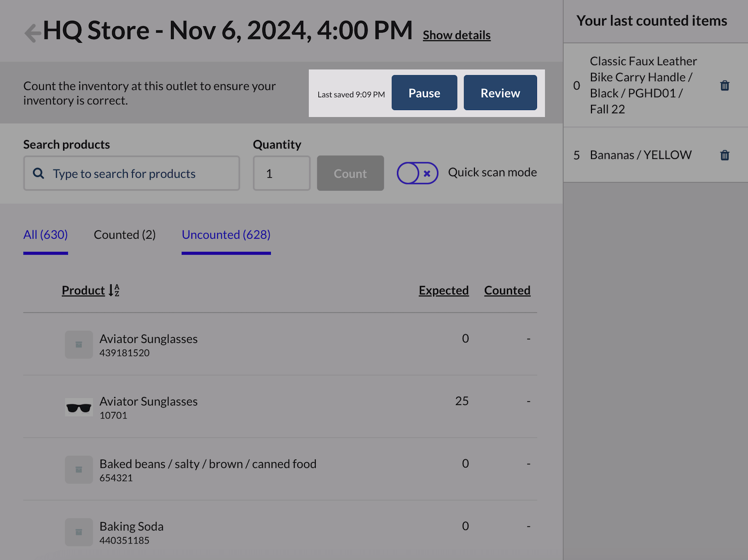Enable Quick scan mode toggle
The image size is (748, 560).
tap(417, 173)
